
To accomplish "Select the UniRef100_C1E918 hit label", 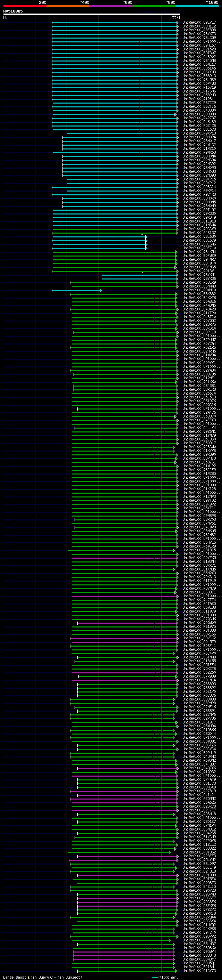I will [199, 221].
